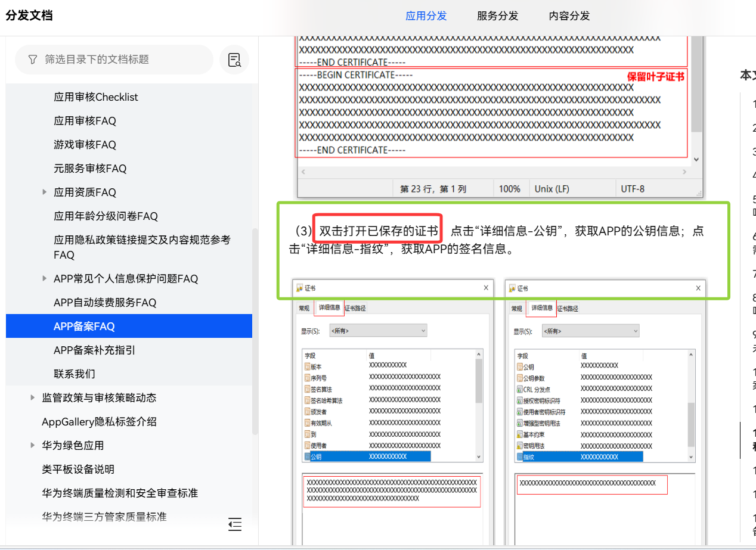756x550 pixels.
Task: Go to the 内容分发 tab
Action: [569, 16]
